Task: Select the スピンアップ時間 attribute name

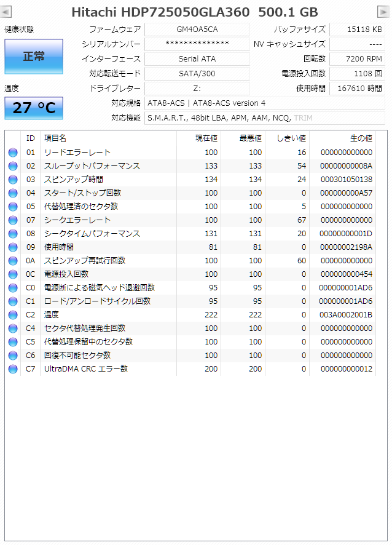Action: [74, 180]
